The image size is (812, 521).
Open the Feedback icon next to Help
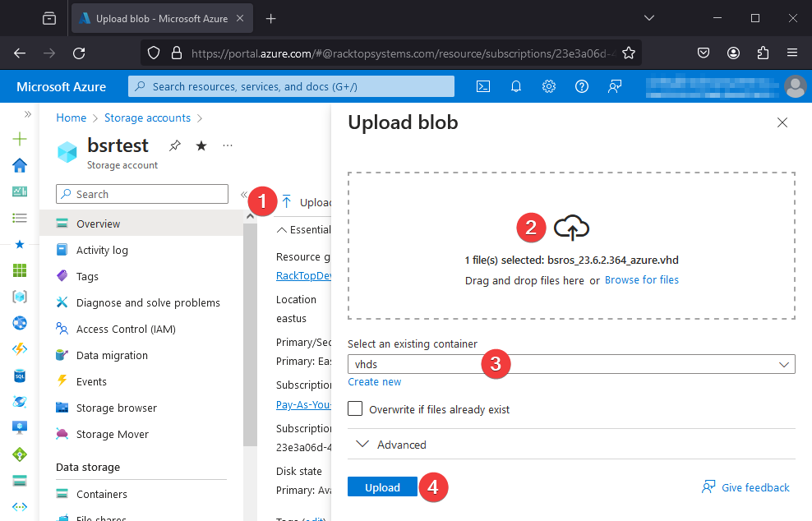pyautogui.click(x=614, y=85)
